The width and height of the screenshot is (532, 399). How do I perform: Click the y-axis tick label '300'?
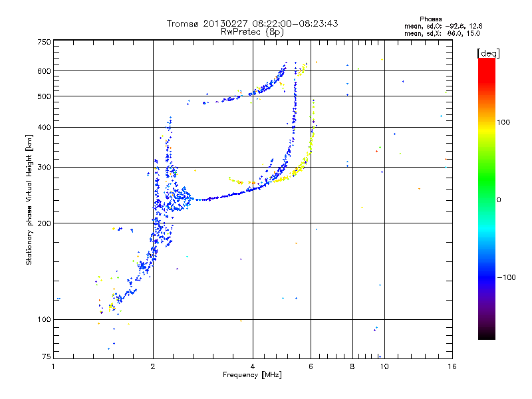tap(44, 168)
